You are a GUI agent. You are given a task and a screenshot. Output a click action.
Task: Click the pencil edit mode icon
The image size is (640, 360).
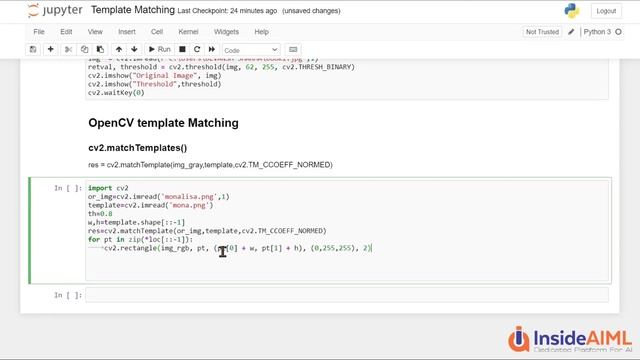pos(571,32)
